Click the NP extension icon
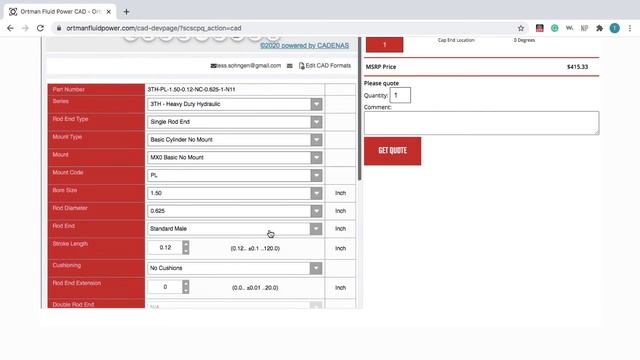This screenshot has height=360, width=640. point(584,28)
